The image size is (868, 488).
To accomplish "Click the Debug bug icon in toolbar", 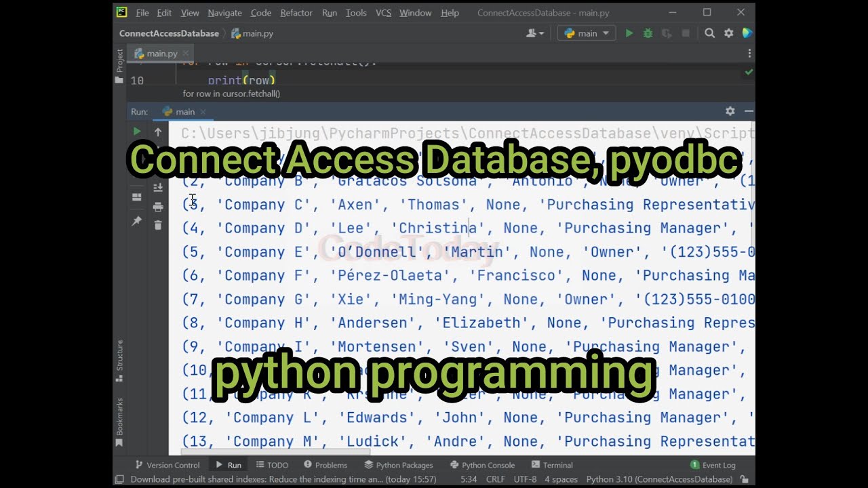I will [648, 33].
